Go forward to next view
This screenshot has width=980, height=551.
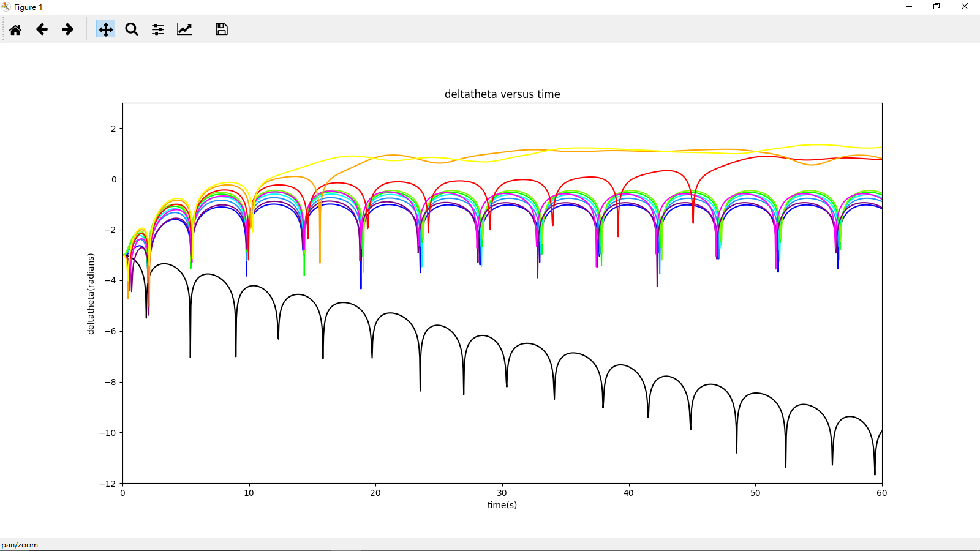(x=68, y=29)
